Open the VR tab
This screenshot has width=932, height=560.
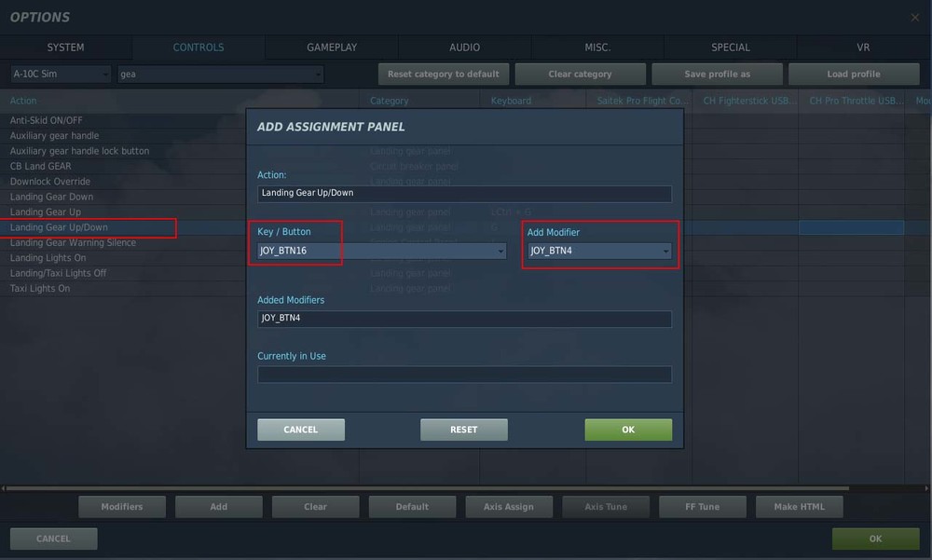(x=863, y=48)
